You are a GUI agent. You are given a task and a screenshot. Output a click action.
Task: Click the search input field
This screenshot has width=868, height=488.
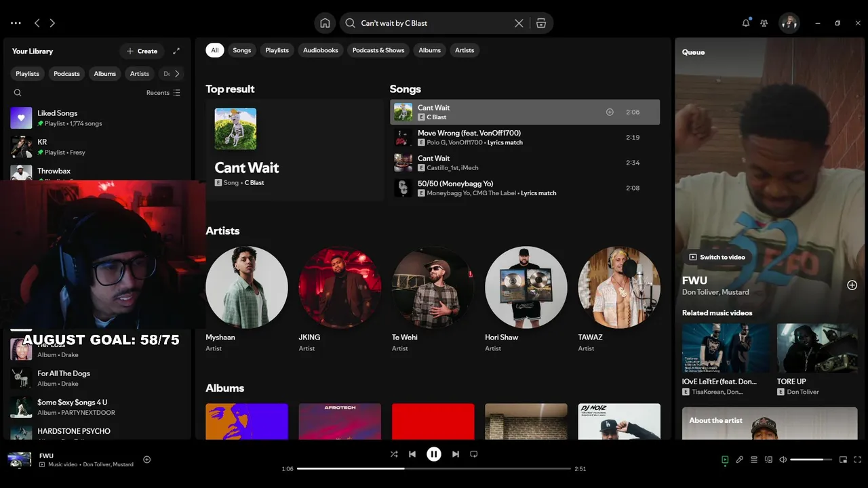point(434,23)
